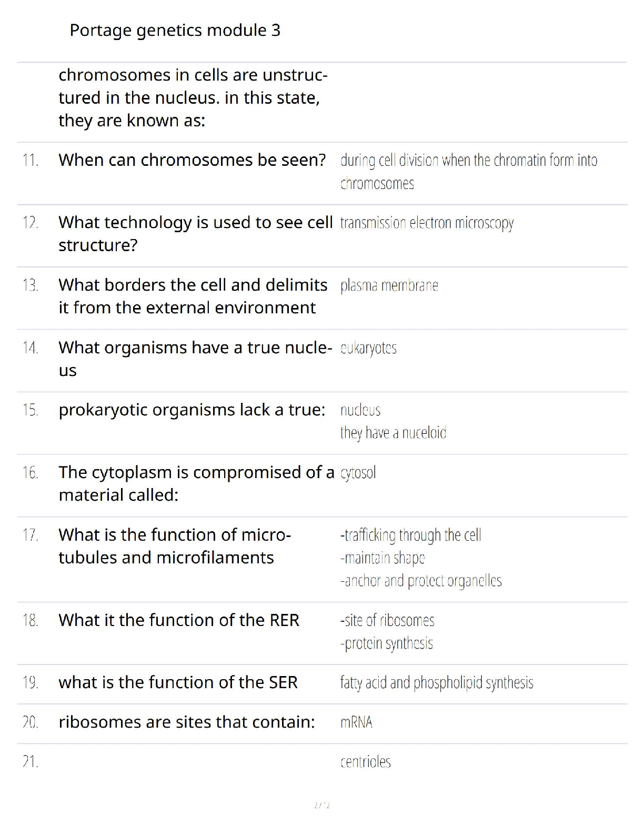The image size is (644, 834).
Task: Click the row number 12
Action: 30,223
